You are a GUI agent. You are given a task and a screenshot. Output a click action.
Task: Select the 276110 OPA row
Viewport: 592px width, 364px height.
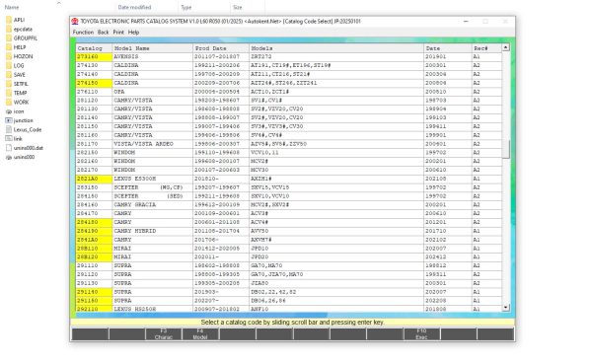(x=289, y=92)
